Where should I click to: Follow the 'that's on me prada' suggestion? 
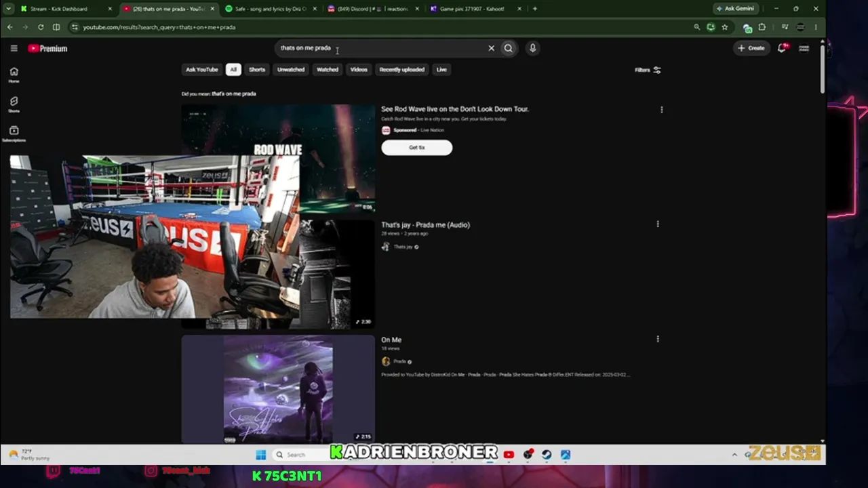click(x=234, y=94)
